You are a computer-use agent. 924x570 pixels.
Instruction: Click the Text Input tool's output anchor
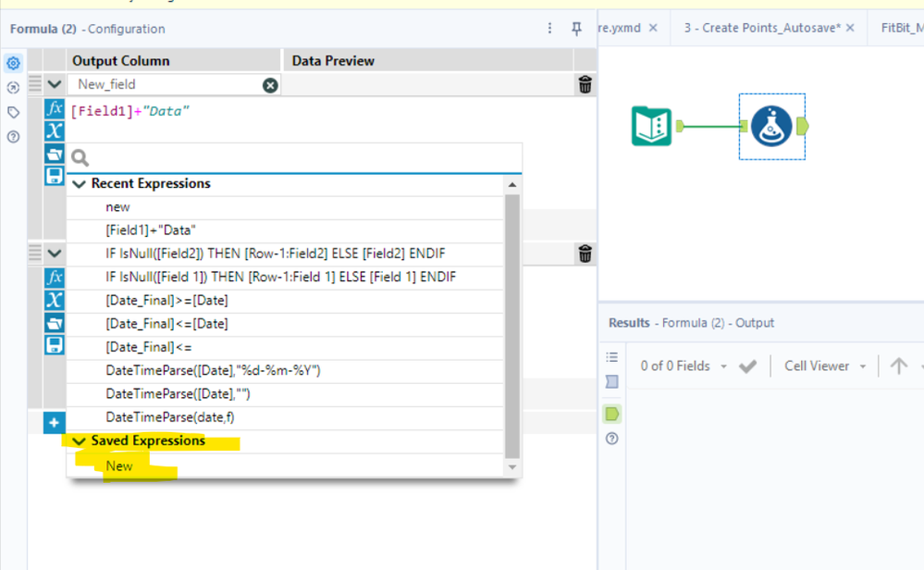[680, 126]
